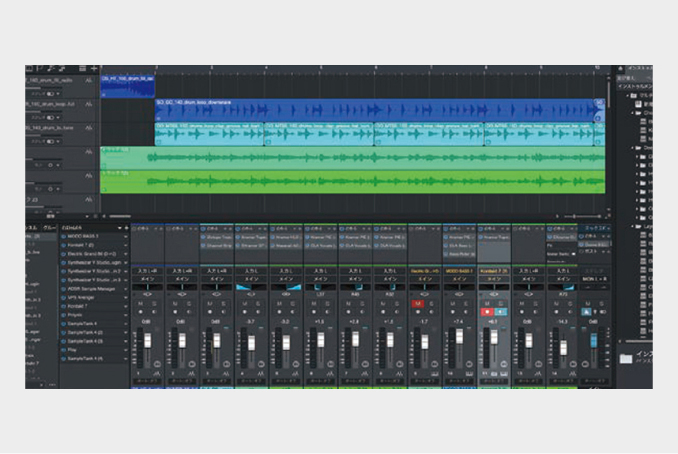Click the add track plus icon

pyautogui.click(x=93, y=69)
